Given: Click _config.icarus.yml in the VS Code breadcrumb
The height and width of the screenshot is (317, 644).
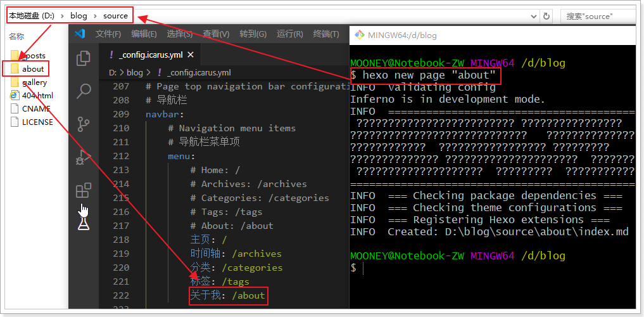Looking at the screenshot, I should [x=199, y=73].
